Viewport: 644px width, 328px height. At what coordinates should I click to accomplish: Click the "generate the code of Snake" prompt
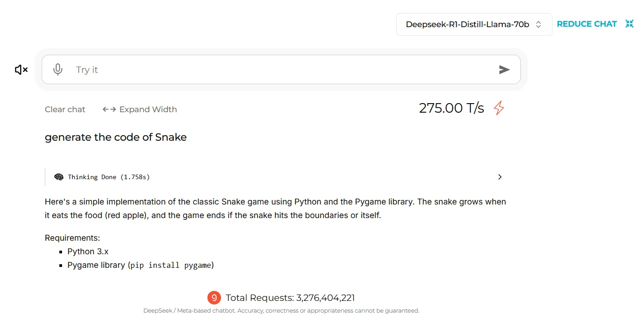point(115,137)
